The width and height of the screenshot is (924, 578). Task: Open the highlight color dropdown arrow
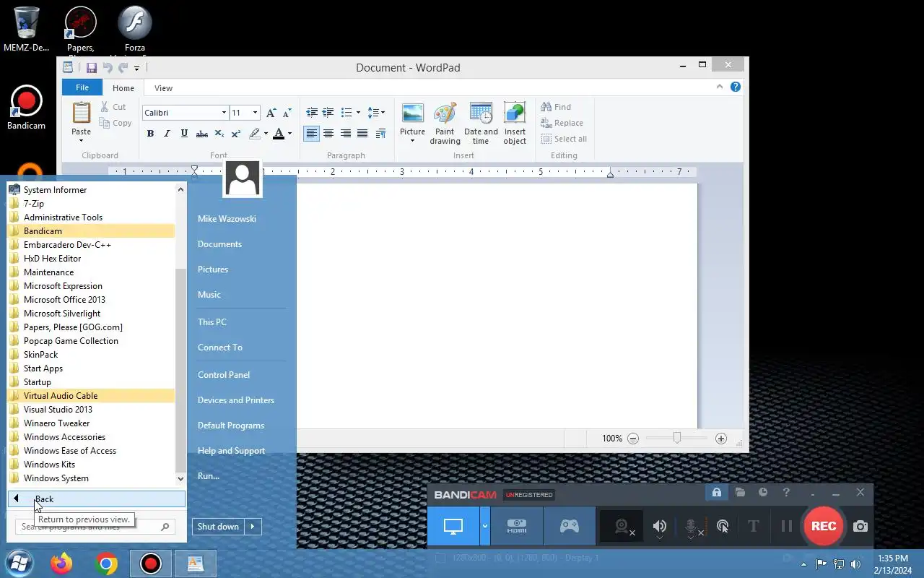pyautogui.click(x=266, y=134)
